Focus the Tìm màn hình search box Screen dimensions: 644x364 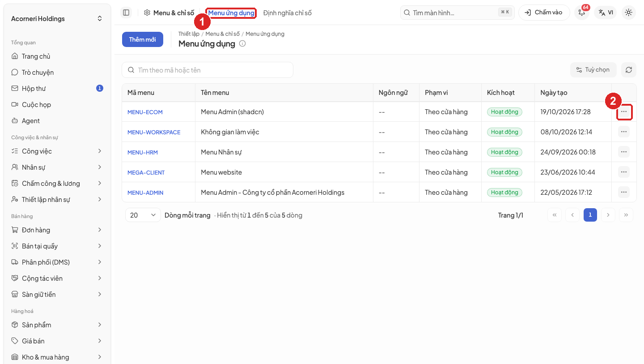pyautogui.click(x=457, y=13)
